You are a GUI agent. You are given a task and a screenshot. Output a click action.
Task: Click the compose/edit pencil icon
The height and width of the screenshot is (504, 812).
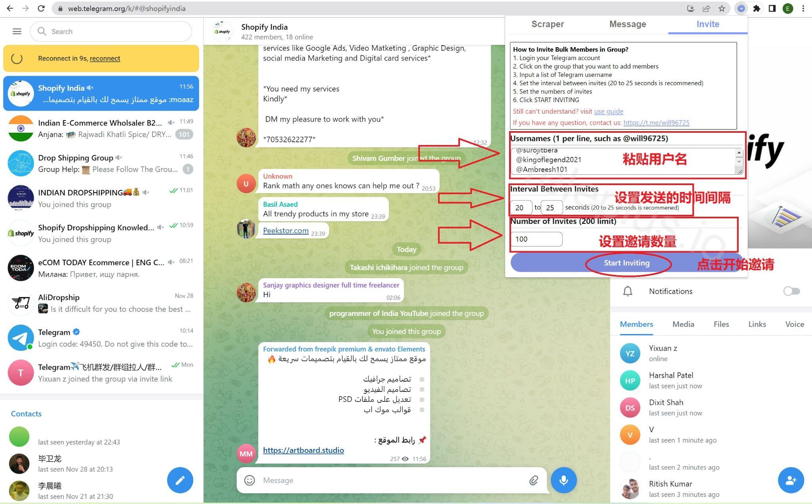[x=181, y=479]
